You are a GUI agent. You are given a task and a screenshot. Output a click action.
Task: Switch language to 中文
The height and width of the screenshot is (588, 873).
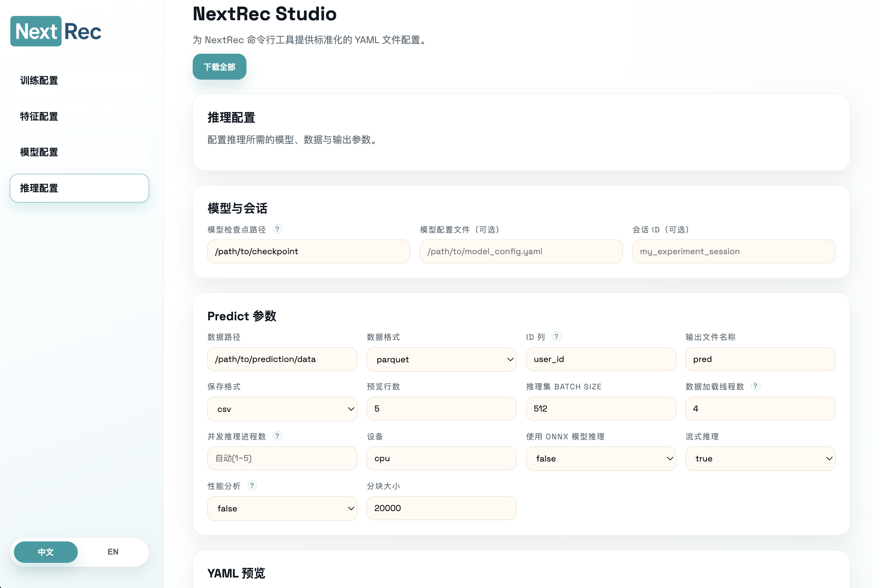point(46,552)
